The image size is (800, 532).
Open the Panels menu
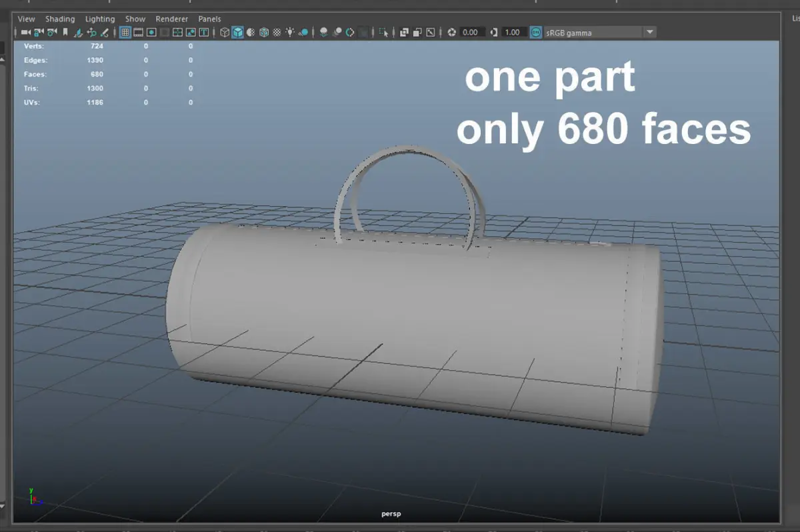point(209,19)
